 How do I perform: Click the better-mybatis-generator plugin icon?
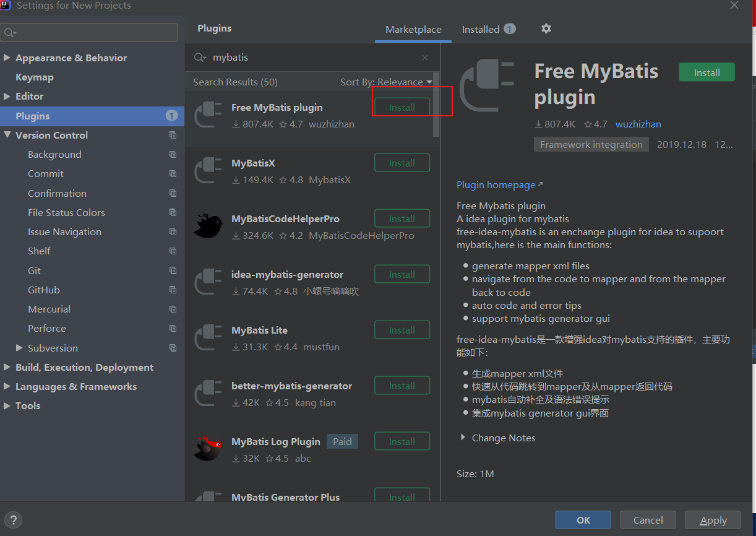(x=208, y=394)
